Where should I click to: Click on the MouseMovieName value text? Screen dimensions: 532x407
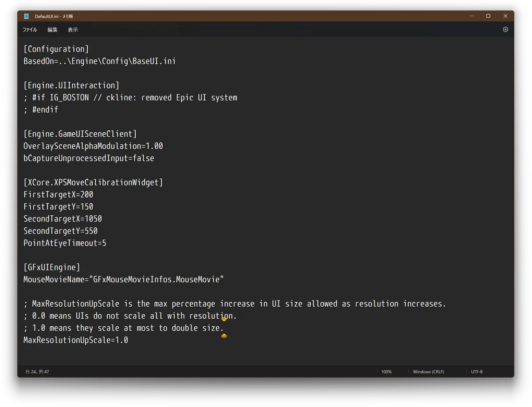click(157, 279)
